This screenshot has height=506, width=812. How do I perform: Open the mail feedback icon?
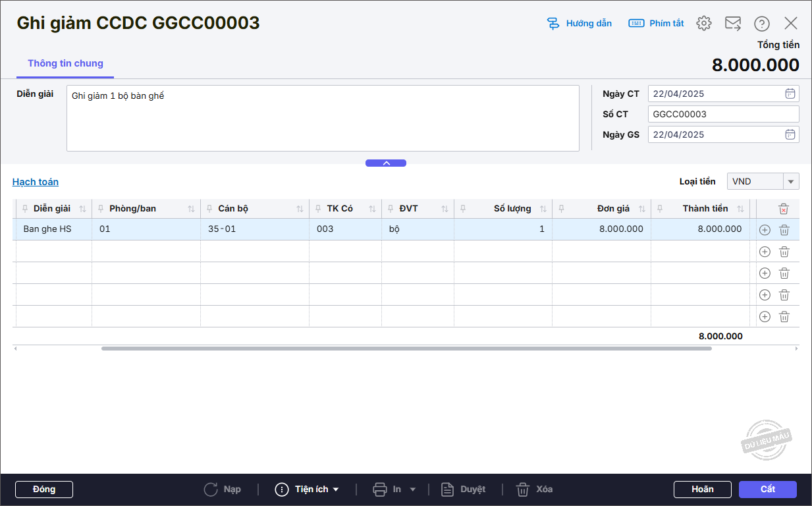[733, 23]
